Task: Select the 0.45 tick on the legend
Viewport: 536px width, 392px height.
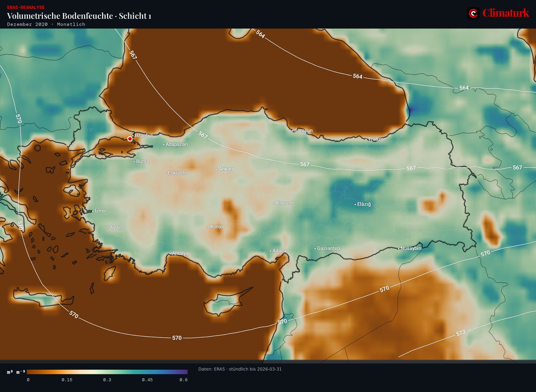Action: point(147,380)
